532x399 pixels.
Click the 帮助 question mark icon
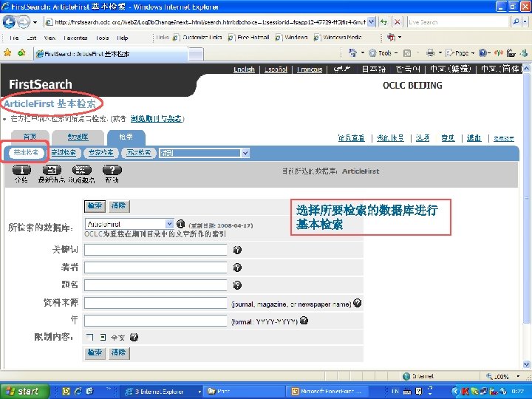pyautogui.click(x=112, y=170)
